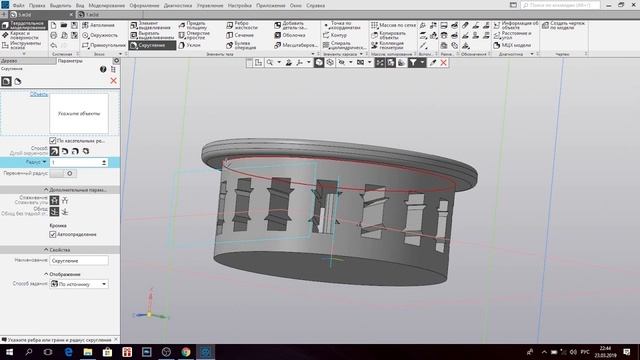Viewport: 640px width, 360px height.
Task: Select Ребро жесткости tool
Action: click(x=242, y=25)
